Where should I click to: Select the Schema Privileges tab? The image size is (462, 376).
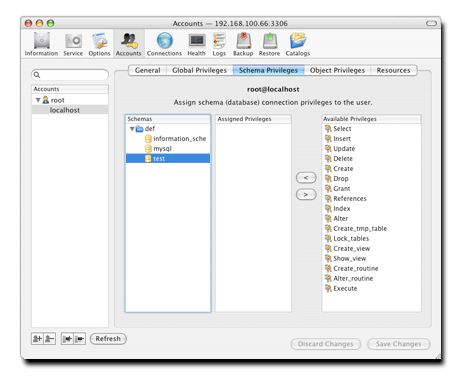click(x=268, y=70)
